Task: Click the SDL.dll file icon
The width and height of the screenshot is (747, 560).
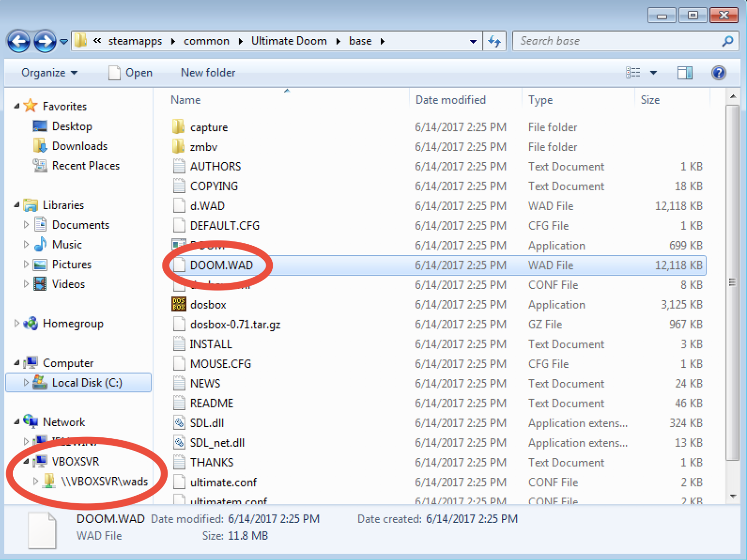Action: pos(179,423)
